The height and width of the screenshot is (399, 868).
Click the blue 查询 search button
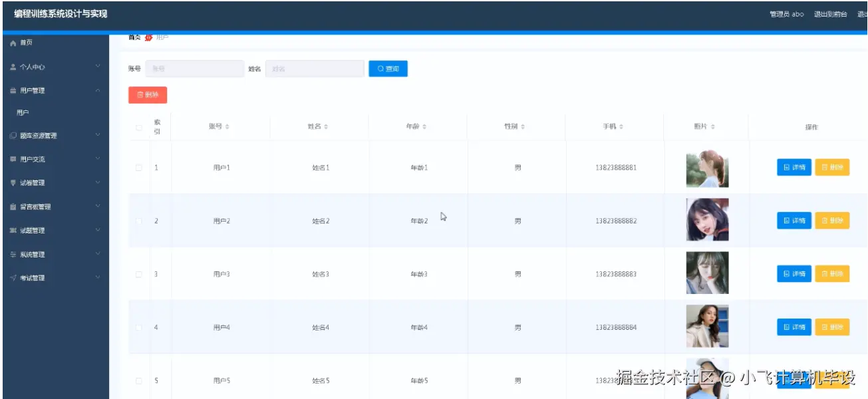[x=388, y=68]
